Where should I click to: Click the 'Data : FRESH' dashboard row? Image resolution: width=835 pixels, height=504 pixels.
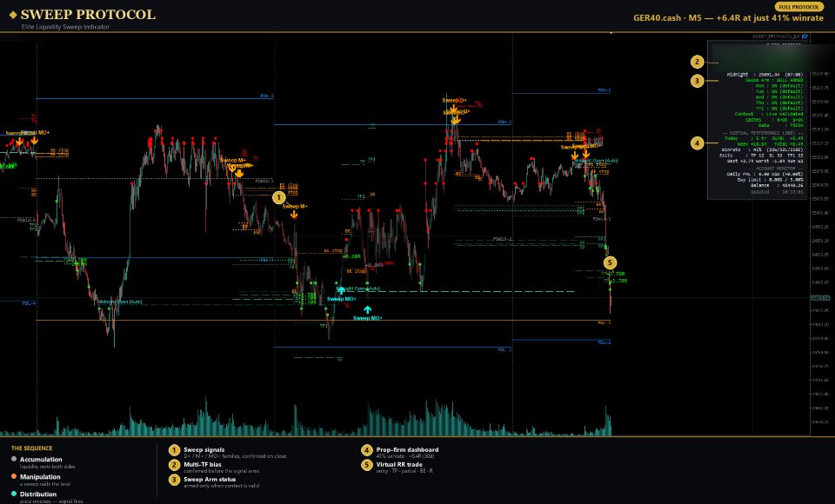[x=781, y=125]
